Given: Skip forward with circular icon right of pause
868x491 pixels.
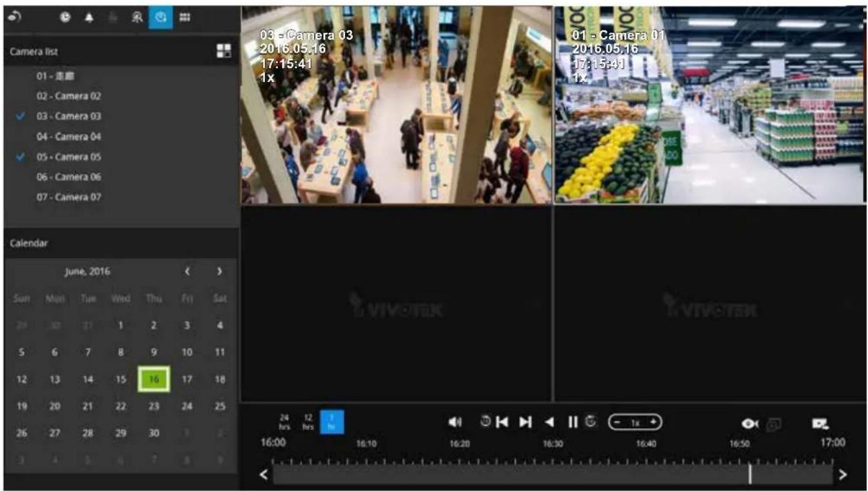Looking at the screenshot, I should pyautogui.click(x=590, y=421).
